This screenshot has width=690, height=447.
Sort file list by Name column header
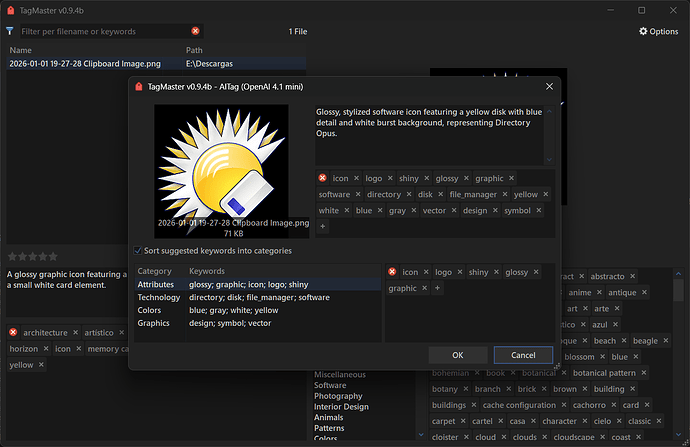(x=21, y=49)
